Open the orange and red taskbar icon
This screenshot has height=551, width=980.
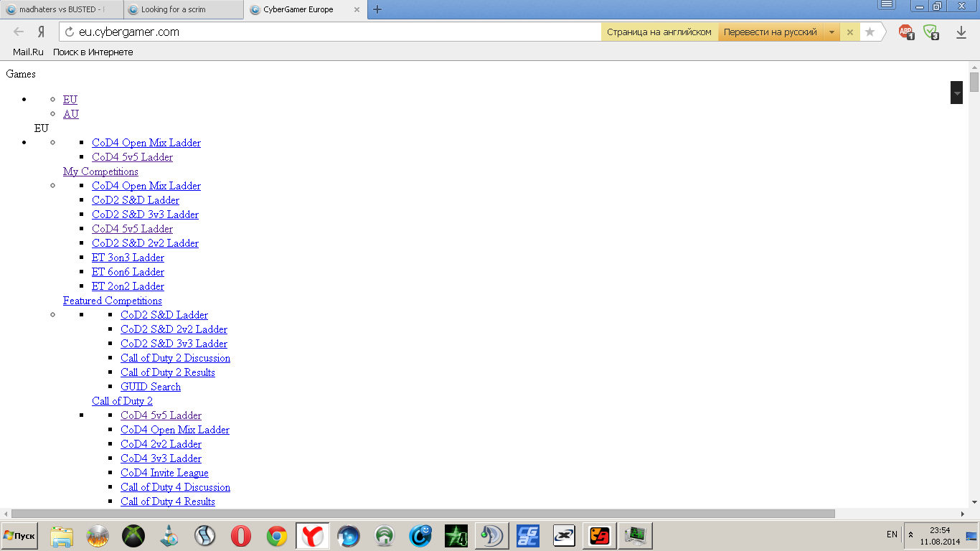coord(600,535)
